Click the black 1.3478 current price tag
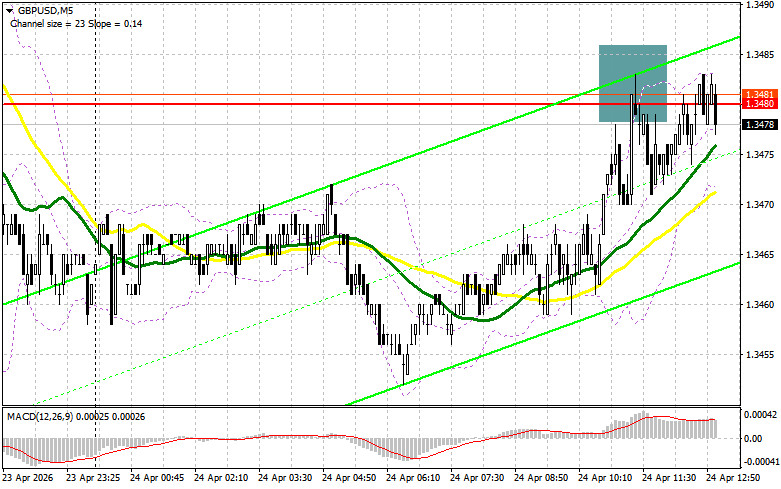The image size is (781, 489). [759, 124]
